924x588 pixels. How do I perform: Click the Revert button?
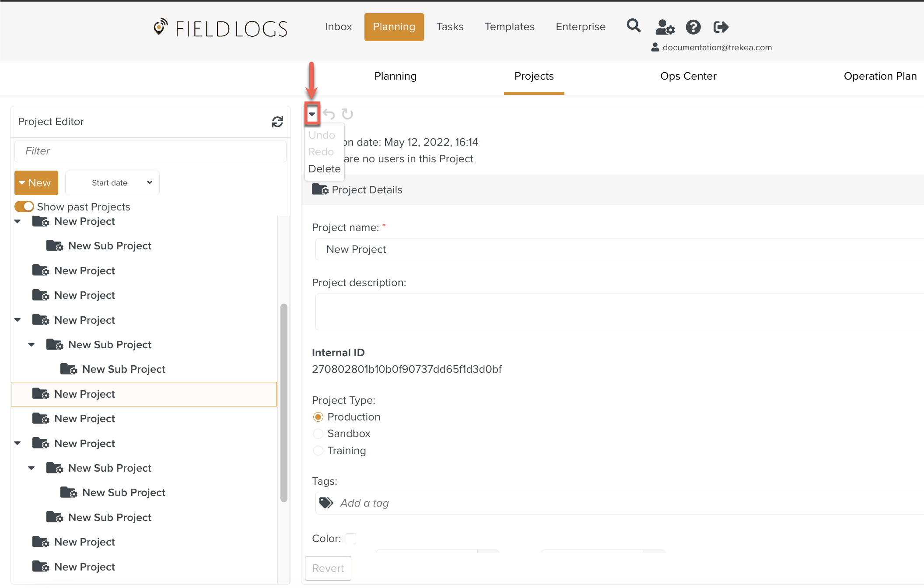pos(328,568)
